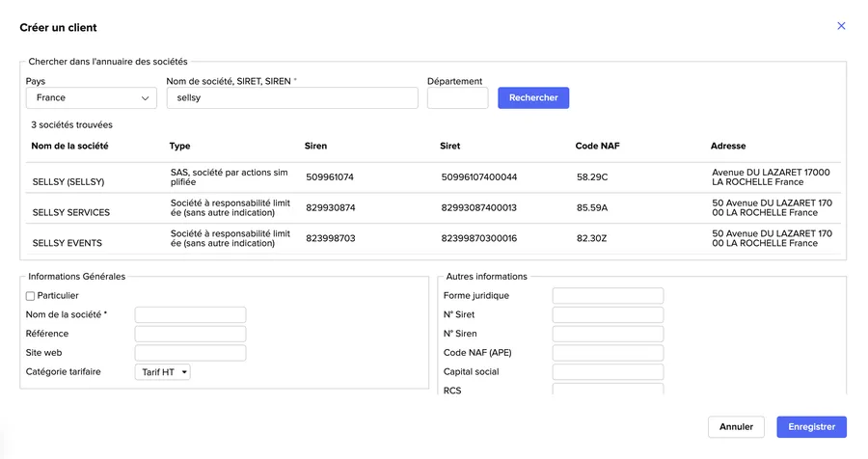Click the Adresse column header
The image size is (868, 459).
(728, 147)
